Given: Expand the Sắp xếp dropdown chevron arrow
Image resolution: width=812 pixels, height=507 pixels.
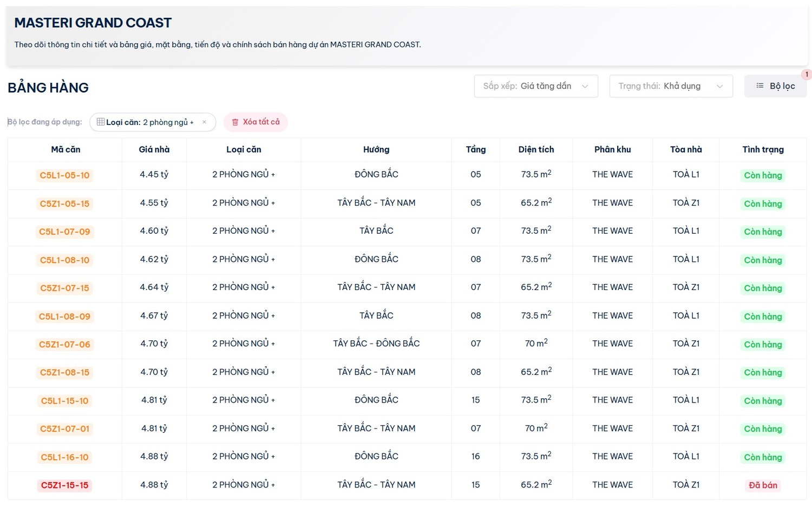Looking at the screenshot, I should tap(585, 87).
